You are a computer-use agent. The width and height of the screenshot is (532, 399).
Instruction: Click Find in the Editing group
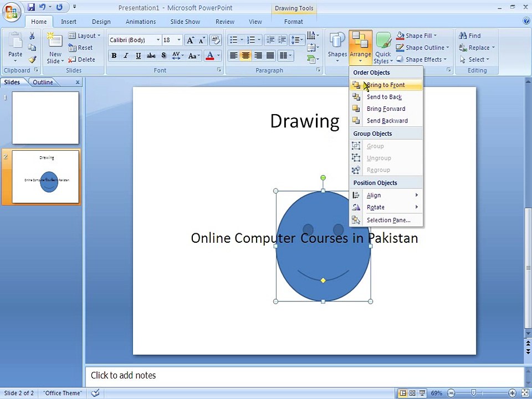coord(470,35)
